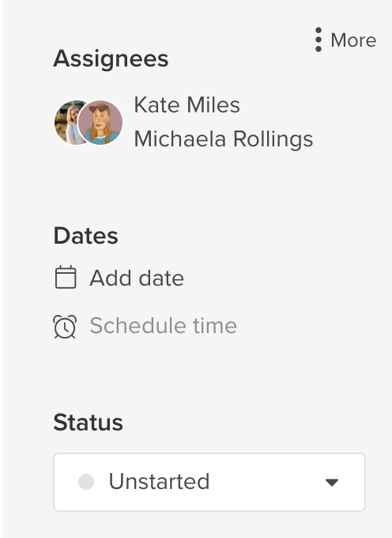Click the vertical dots next to More
The height and width of the screenshot is (538, 392).
[318, 40]
